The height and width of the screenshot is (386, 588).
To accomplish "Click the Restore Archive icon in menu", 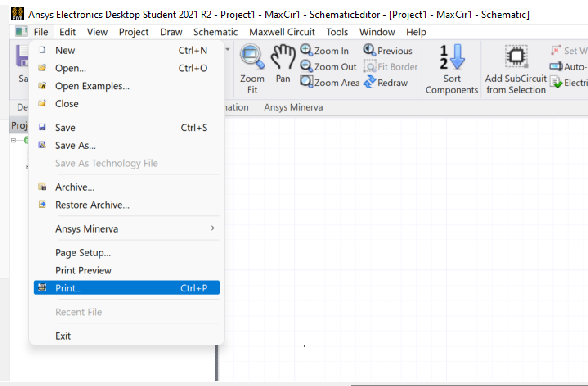I will (42, 204).
